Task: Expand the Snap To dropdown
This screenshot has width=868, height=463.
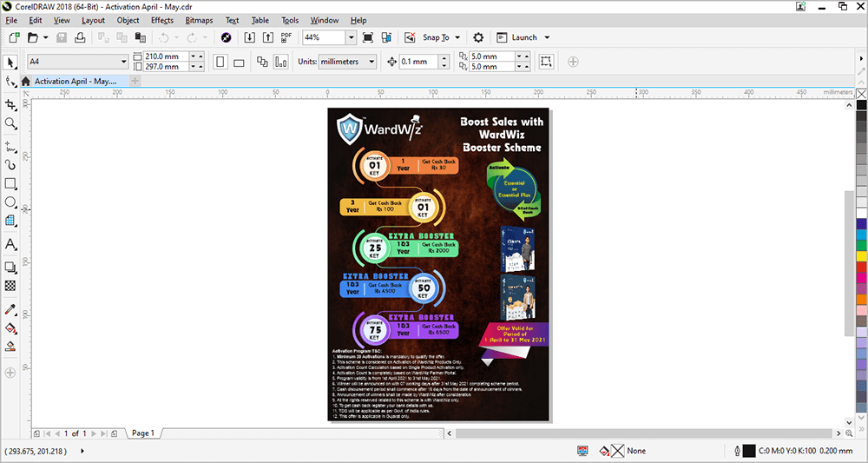Action: click(457, 37)
